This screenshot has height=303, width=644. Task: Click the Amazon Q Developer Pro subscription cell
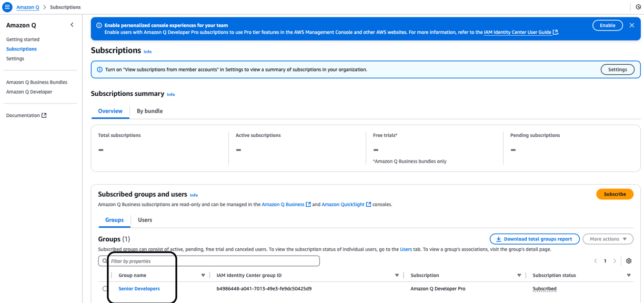(438, 289)
